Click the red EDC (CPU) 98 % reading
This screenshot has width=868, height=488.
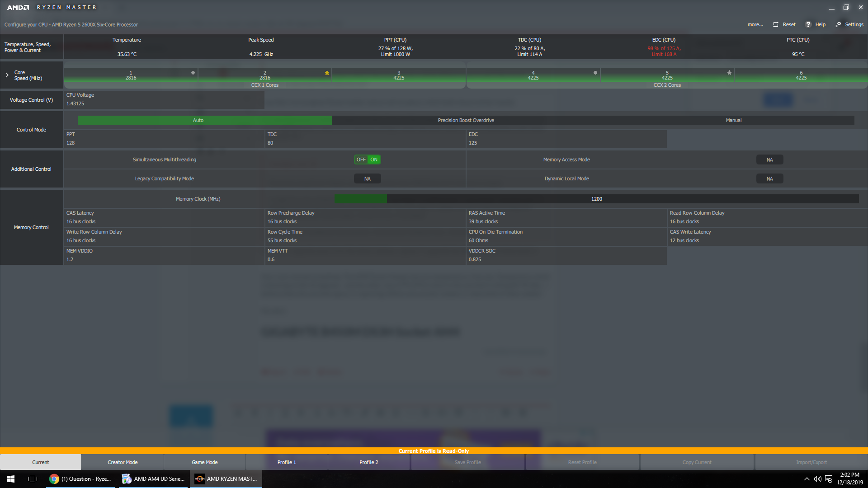pos(664,52)
